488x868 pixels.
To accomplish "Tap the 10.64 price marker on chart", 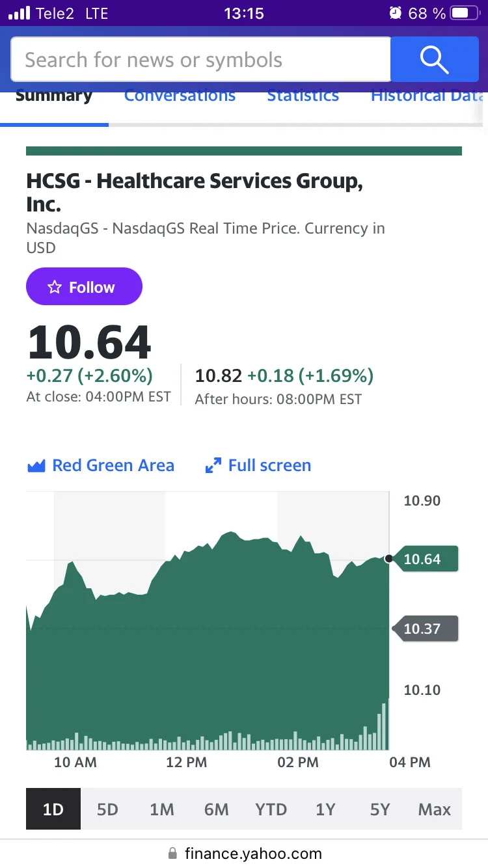I will coord(426,559).
